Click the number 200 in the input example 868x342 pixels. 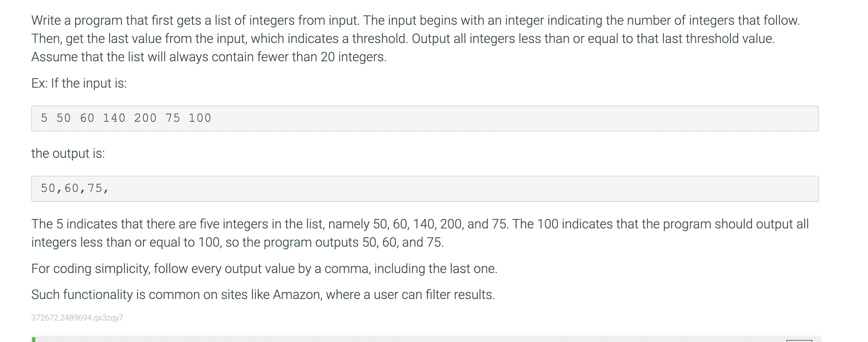click(145, 118)
